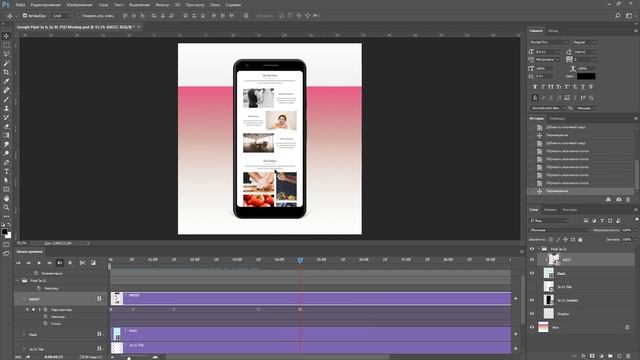Select the History Brush tool
This screenshot has height=360, width=640.
click(x=6, y=117)
